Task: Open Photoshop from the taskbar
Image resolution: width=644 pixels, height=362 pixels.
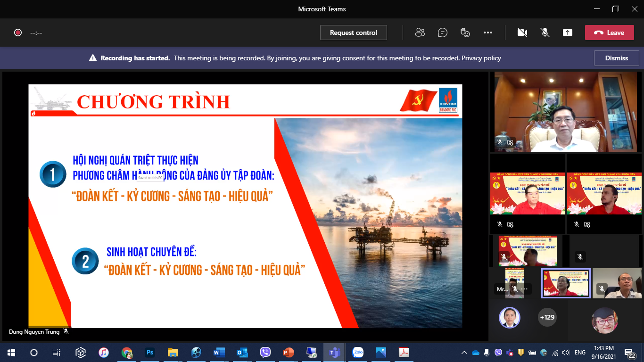Action: click(x=150, y=352)
